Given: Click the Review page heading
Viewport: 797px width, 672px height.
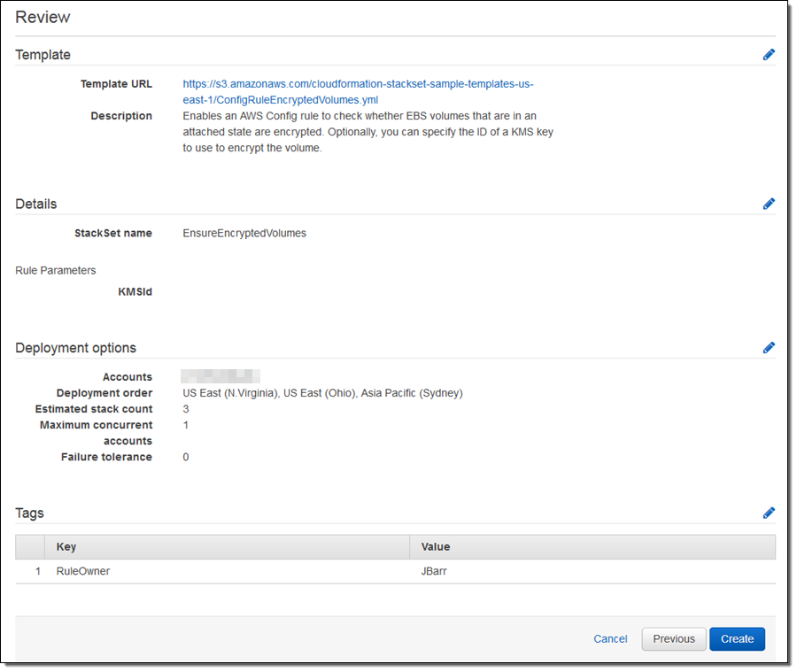Looking at the screenshot, I should coord(43,18).
